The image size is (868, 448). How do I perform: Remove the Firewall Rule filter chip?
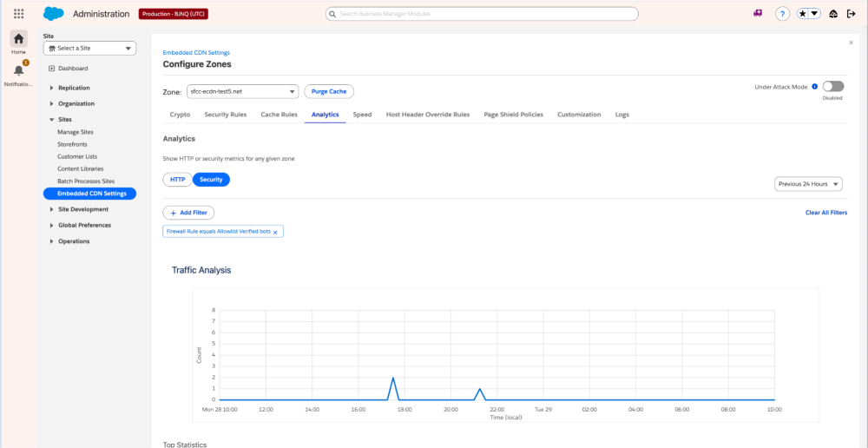[275, 232]
